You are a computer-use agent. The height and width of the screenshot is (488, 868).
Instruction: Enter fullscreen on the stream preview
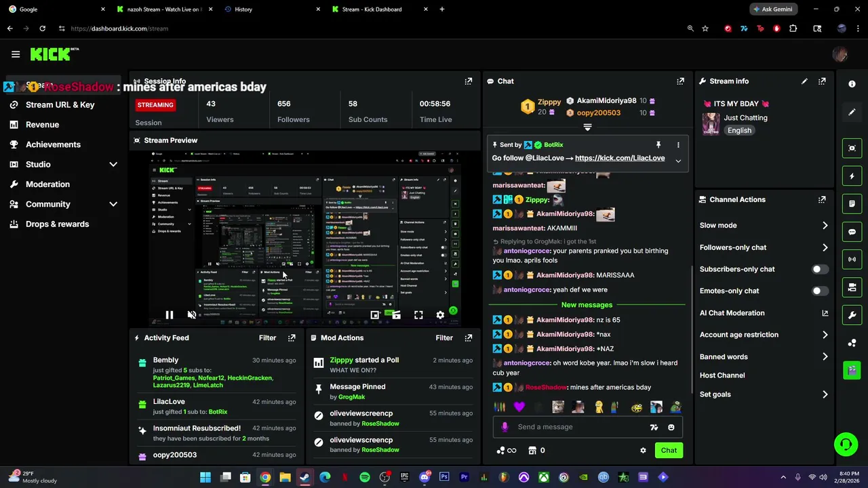coord(418,315)
